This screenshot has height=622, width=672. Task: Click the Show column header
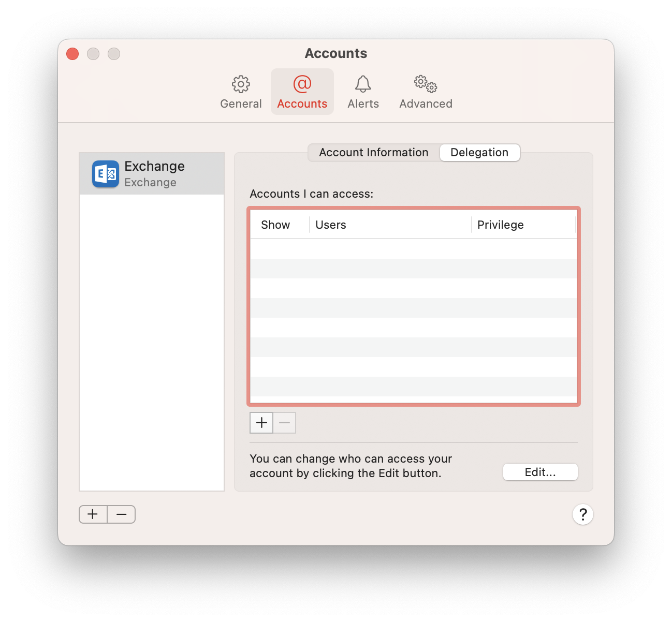tap(275, 225)
